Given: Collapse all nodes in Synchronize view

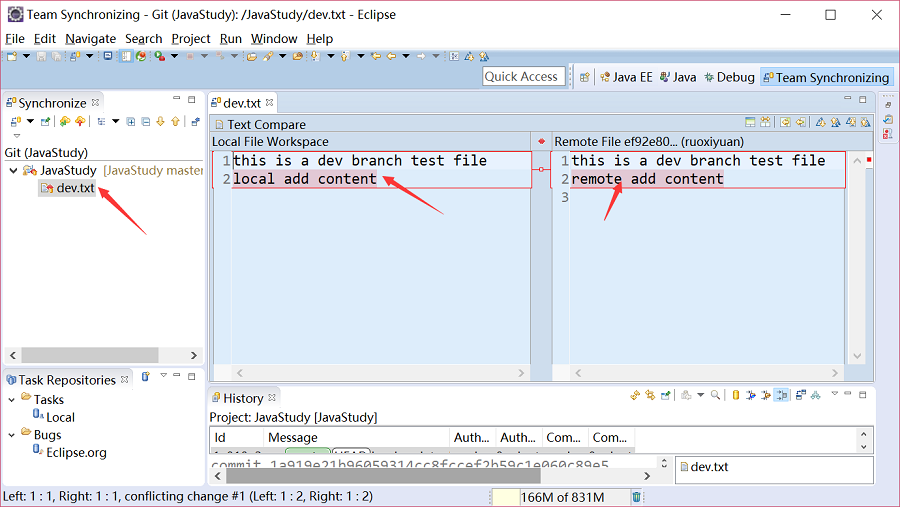Looking at the screenshot, I should 146,121.
